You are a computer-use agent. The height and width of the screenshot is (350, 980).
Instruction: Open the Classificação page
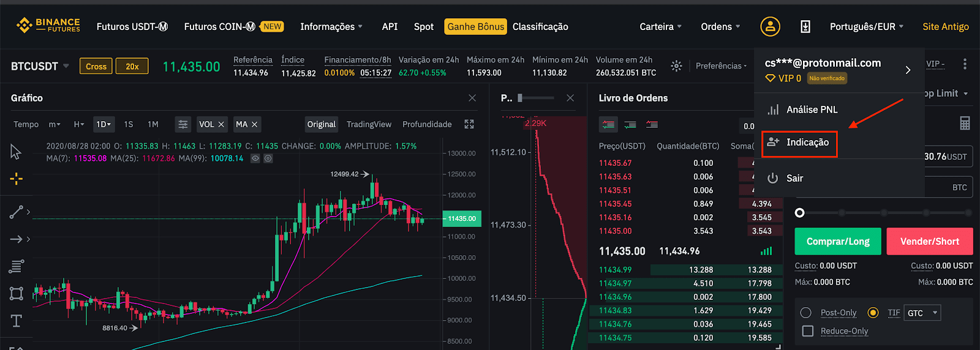(x=540, y=26)
